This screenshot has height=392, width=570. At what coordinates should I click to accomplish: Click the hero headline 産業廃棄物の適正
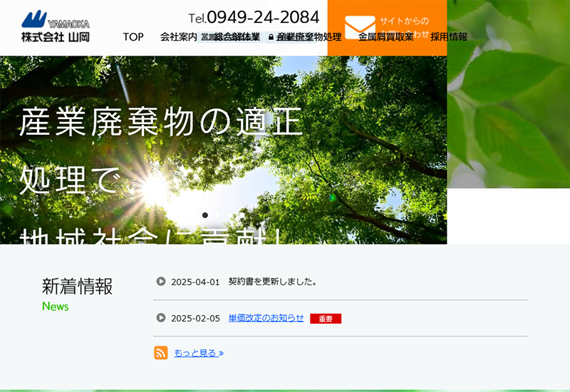(161, 121)
